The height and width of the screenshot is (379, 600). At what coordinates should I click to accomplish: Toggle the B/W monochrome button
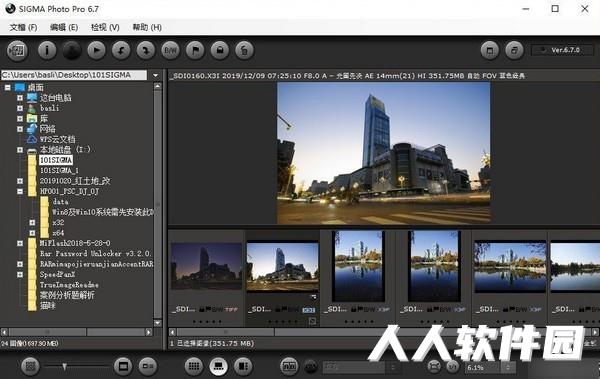(x=170, y=50)
